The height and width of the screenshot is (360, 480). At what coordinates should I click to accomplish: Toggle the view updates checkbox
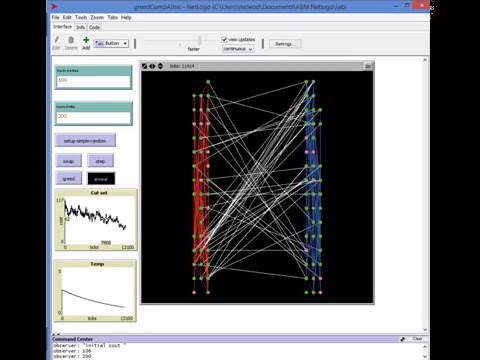[224, 39]
